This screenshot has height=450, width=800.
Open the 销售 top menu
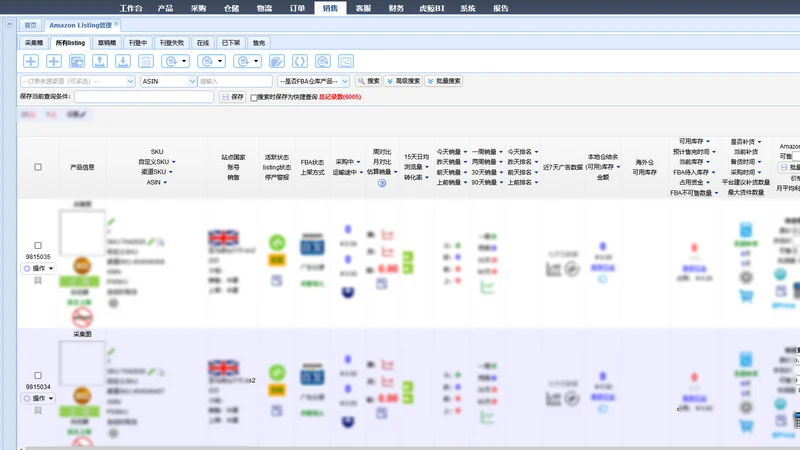tap(330, 8)
